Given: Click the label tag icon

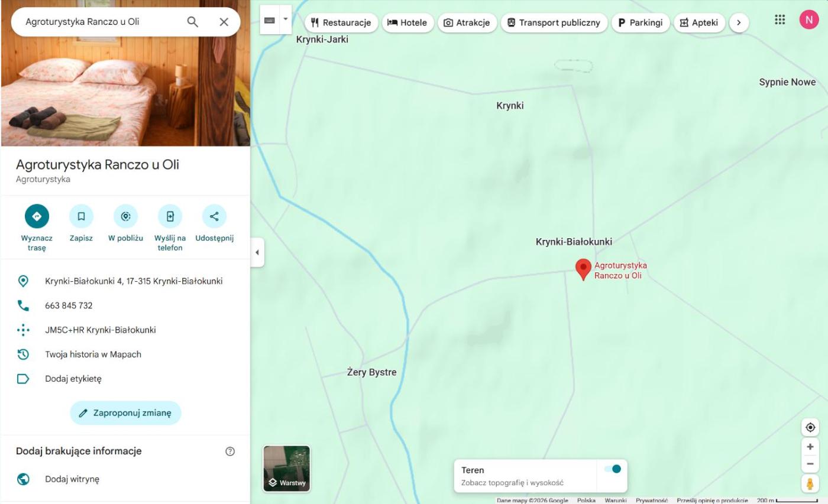Looking at the screenshot, I should (x=23, y=379).
